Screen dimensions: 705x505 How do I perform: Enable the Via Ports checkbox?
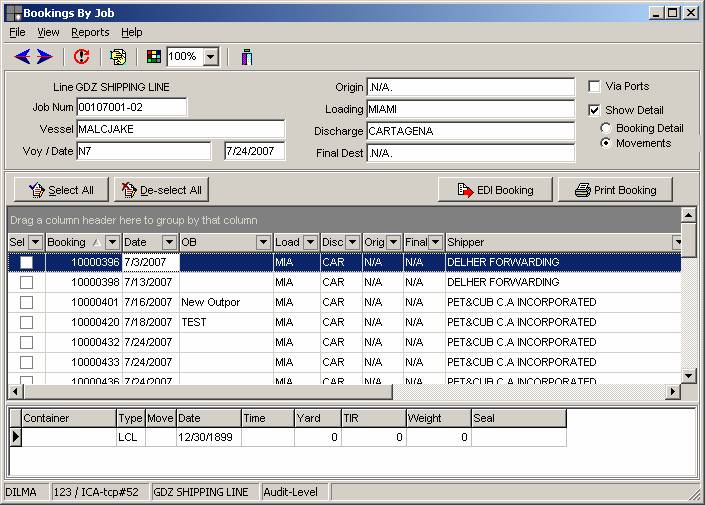click(595, 87)
